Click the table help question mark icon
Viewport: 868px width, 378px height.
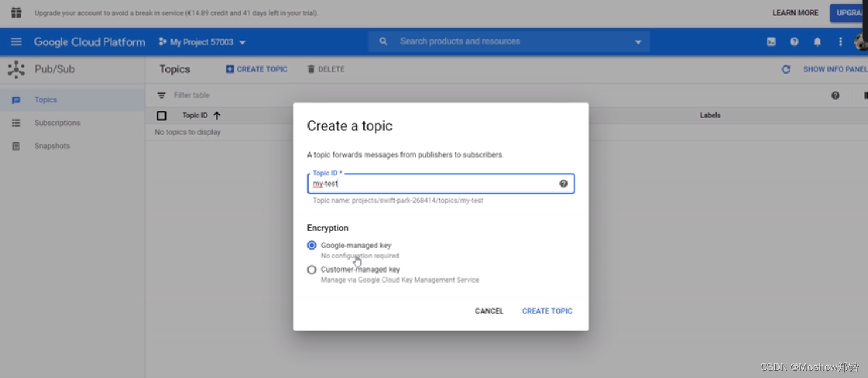click(x=835, y=95)
